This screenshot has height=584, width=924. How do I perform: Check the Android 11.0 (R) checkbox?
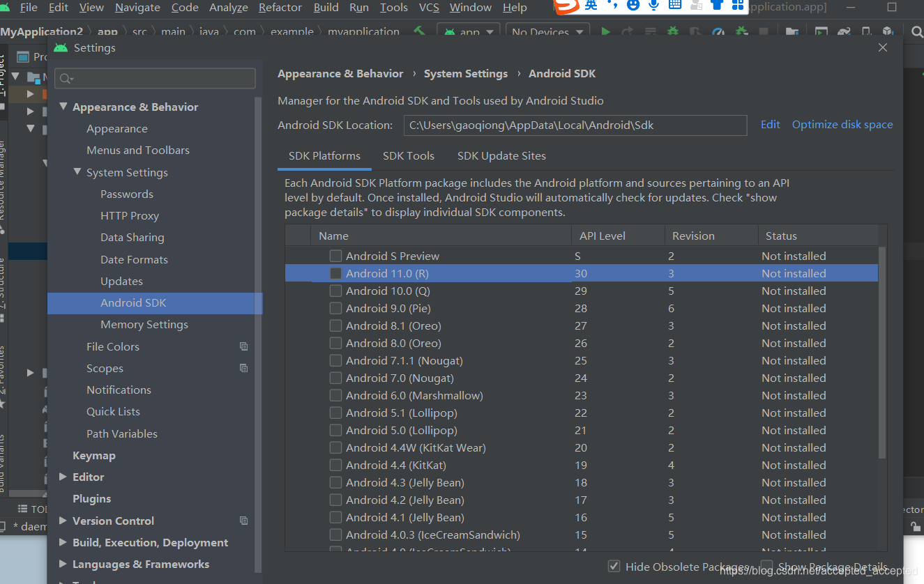(335, 273)
